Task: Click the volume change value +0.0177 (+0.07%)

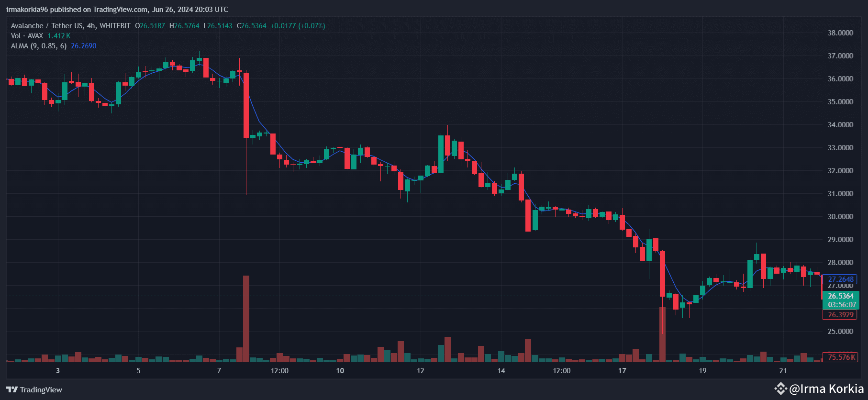Action: tap(298, 26)
